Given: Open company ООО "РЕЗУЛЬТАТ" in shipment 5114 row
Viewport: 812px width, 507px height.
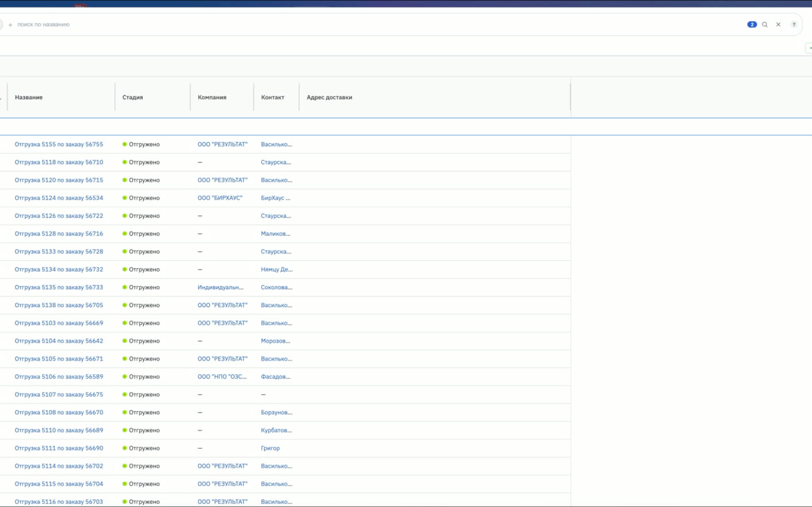Looking at the screenshot, I should 222,466.
